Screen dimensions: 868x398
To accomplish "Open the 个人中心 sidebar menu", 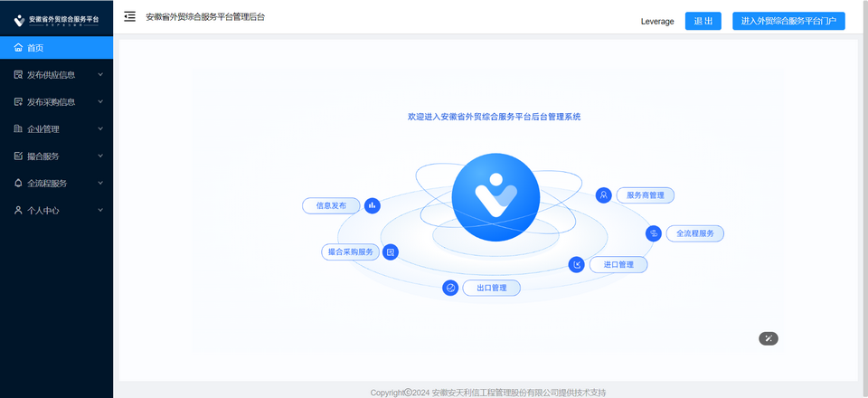I will point(56,211).
